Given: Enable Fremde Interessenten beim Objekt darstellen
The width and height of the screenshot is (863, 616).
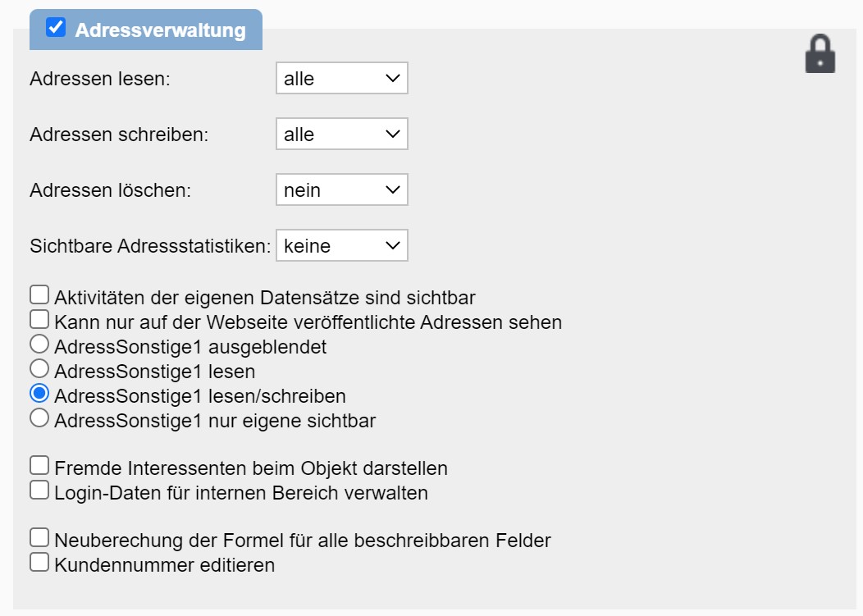Looking at the screenshot, I should [x=39, y=466].
